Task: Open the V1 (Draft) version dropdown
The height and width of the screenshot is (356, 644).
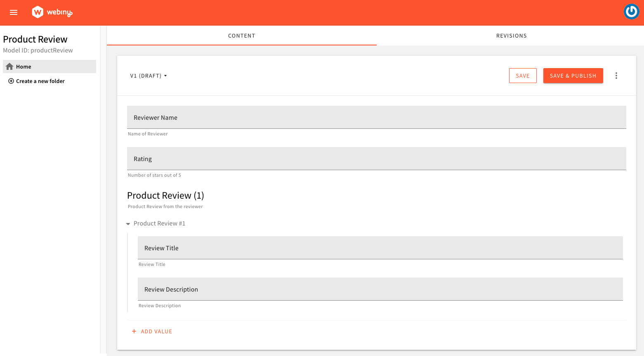Action: (149, 76)
